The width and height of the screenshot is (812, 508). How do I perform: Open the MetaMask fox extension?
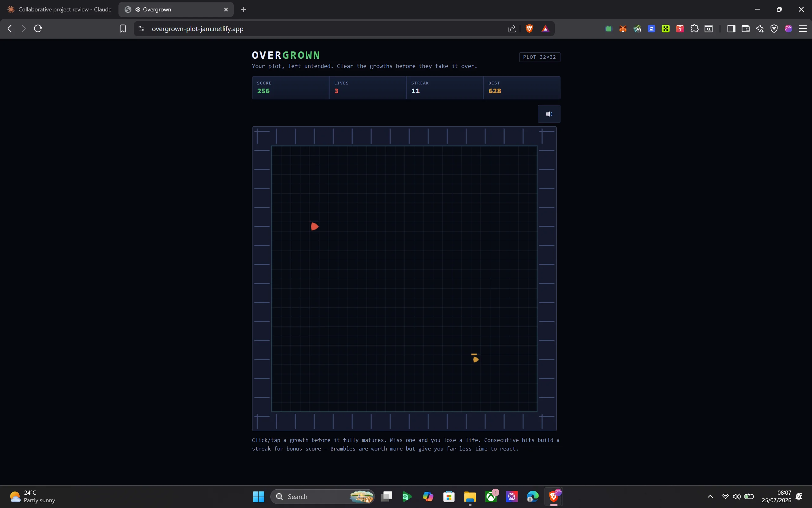pyautogui.click(x=623, y=29)
